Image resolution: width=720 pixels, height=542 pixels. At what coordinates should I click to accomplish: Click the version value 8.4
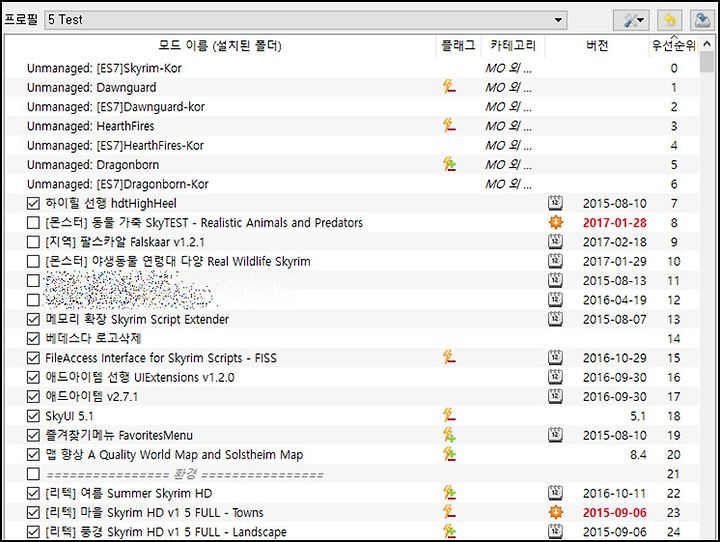coord(638,455)
